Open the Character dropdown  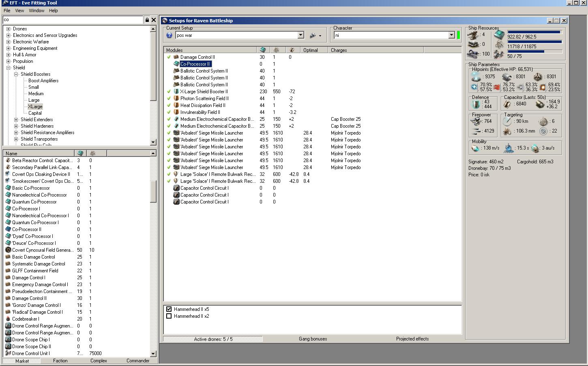coord(451,35)
